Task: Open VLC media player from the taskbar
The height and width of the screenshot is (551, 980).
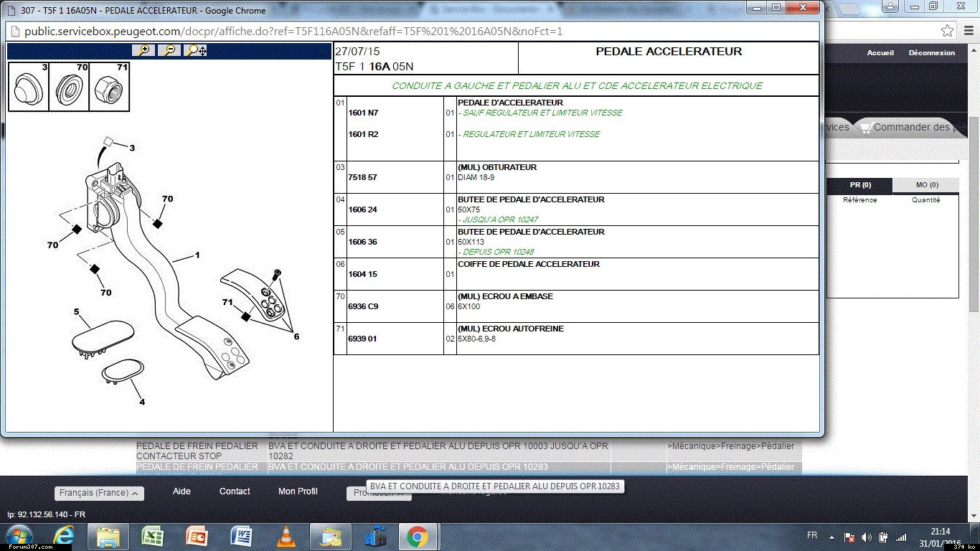Action: [286, 536]
